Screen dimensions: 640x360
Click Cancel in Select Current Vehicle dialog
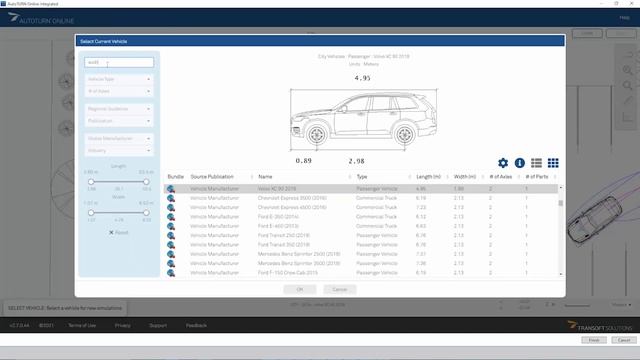point(340,289)
